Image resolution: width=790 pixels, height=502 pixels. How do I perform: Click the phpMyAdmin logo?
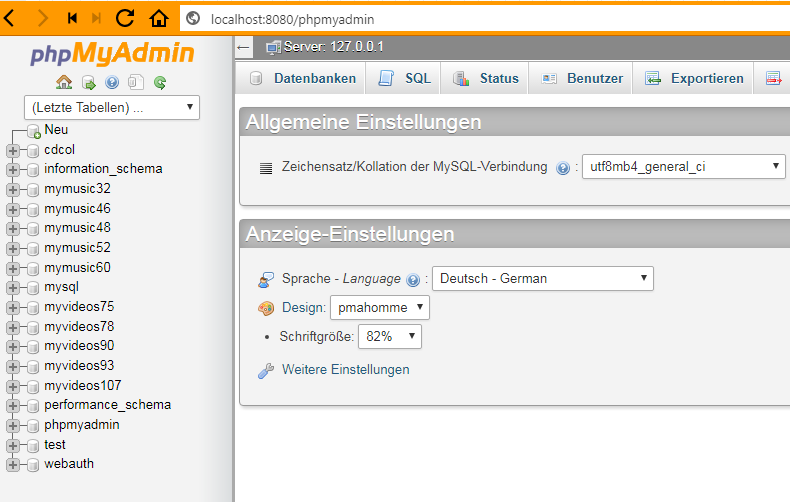coord(112,53)
